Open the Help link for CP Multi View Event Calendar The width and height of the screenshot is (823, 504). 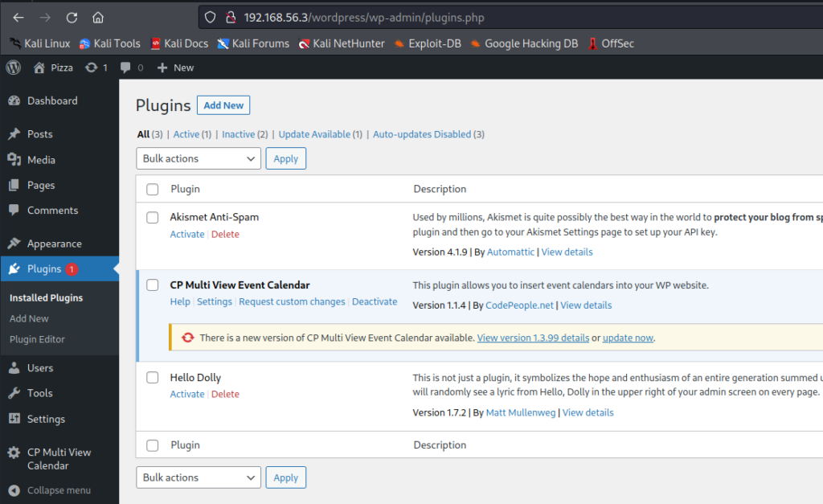click(180, 302)
